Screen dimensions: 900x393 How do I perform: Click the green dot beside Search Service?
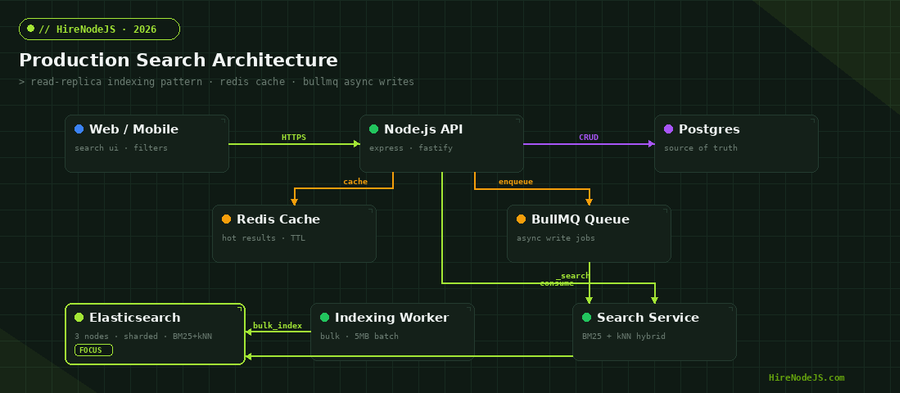click(587, 317)
